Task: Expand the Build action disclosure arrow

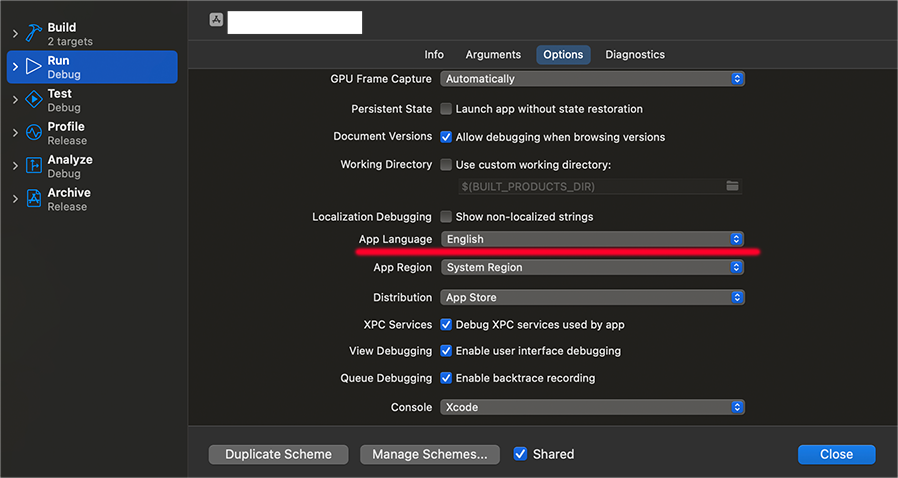Action: (15, 34)
